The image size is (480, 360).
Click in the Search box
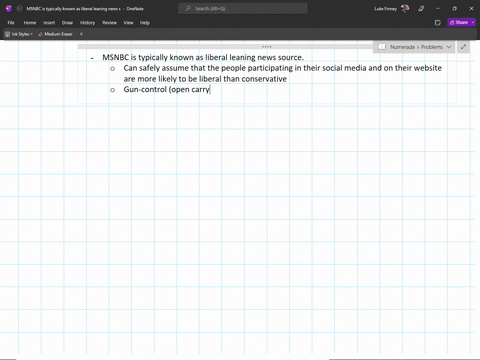pos(243,9)
